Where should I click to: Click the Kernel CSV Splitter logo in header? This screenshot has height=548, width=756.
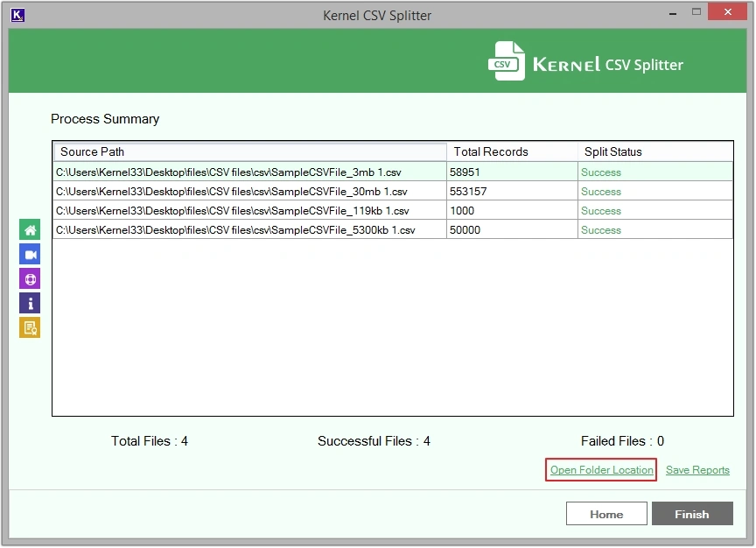tap(585, 63)
